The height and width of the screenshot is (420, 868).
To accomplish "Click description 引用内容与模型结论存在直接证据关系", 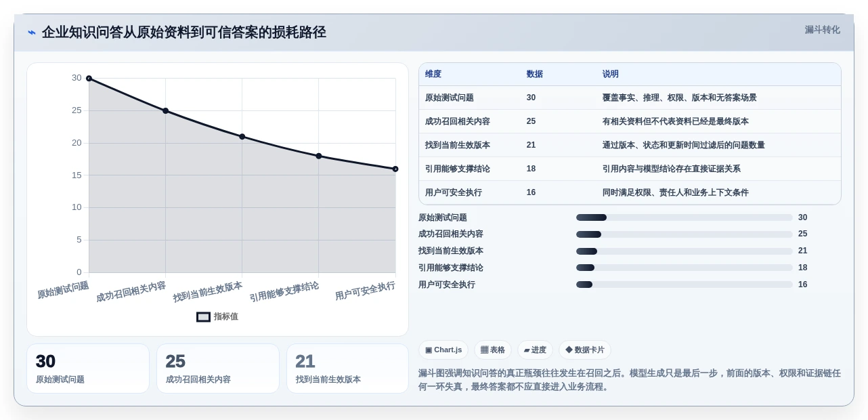I will pos(672,169).
